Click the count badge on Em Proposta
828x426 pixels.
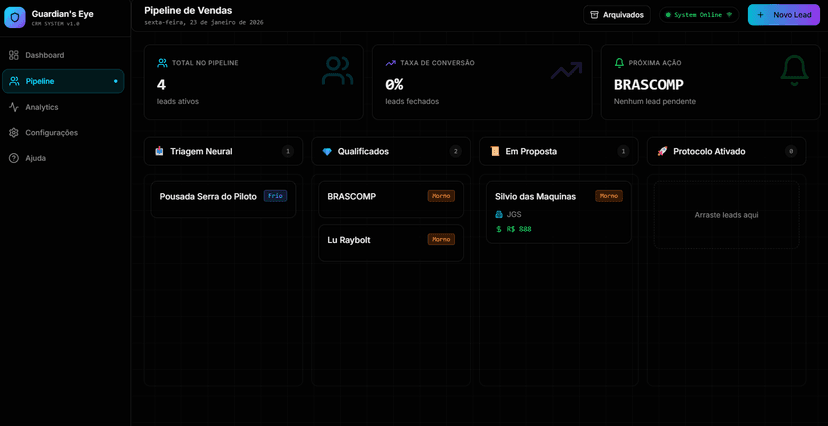(x=623, y=152)
